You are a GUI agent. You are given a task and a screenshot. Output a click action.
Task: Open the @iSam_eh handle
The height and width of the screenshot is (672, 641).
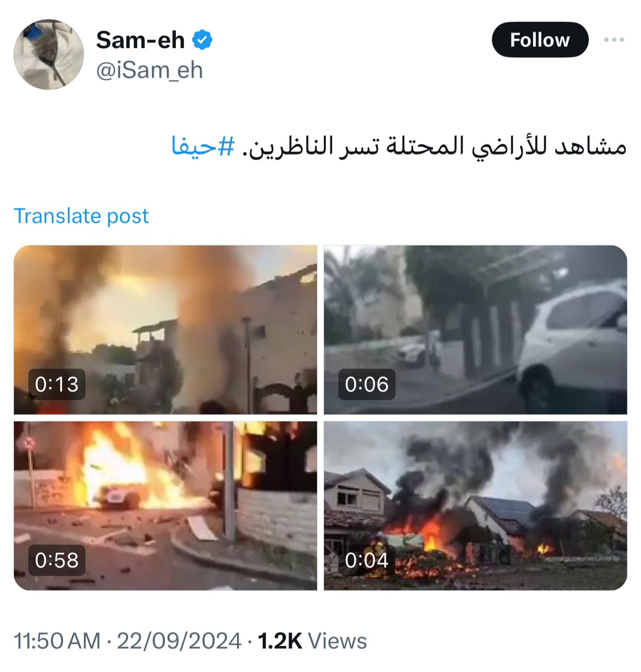pos(149,70)
